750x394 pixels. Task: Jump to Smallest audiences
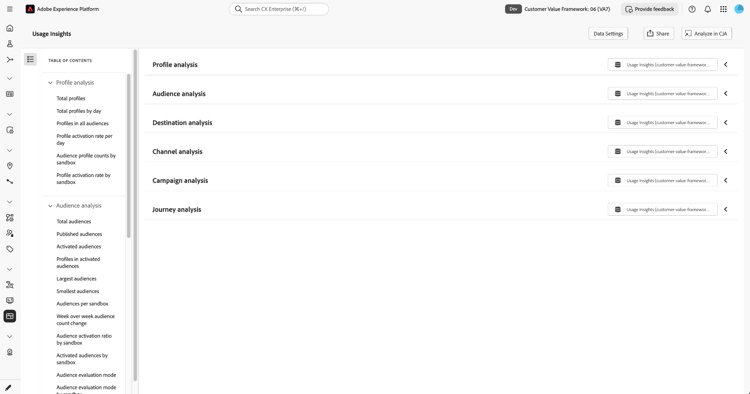tap(78, 291)
